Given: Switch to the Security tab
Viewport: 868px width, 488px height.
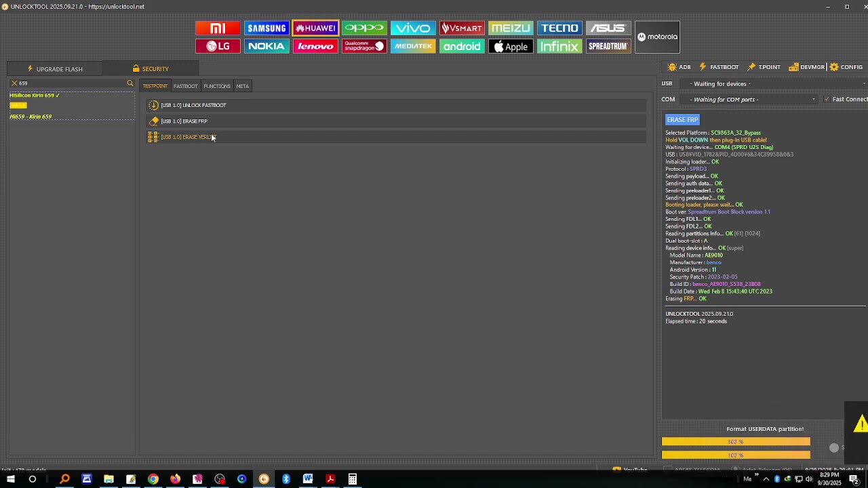Looking at the screenshot, I should click(x=151, y=68).
